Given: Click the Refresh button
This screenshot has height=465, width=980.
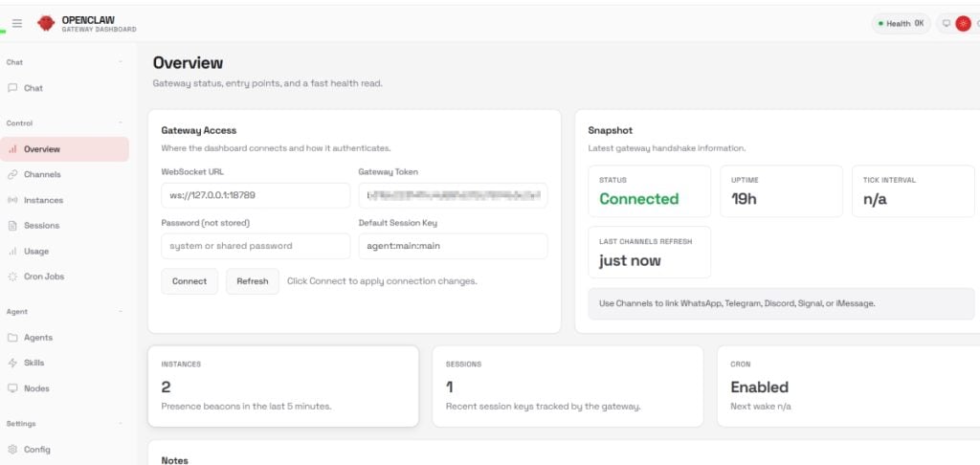Looking at the screenshot, I should 253,281.
